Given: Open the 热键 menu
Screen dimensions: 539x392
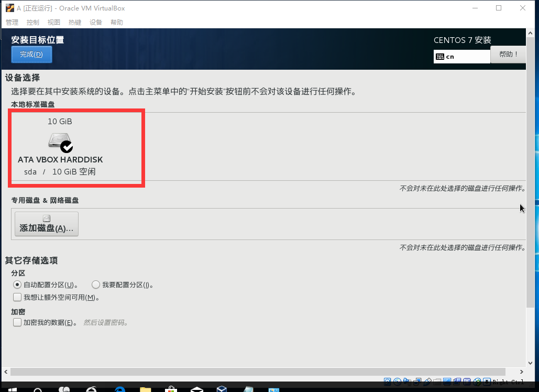Looking at the screenshot, I should [x=75, y=23].
